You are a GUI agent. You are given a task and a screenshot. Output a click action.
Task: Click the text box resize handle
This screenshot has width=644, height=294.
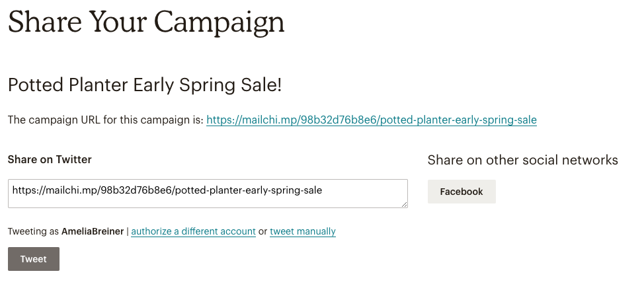(x=404, y=204)
